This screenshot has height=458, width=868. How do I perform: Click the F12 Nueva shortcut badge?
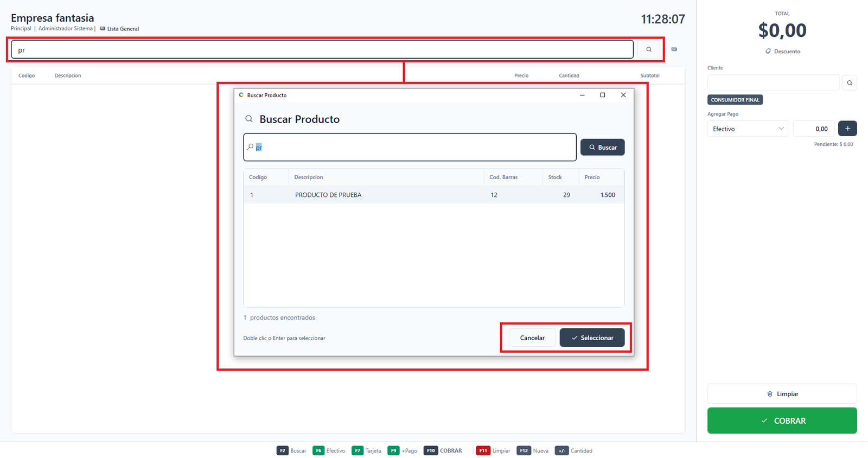tap(524, 451)
